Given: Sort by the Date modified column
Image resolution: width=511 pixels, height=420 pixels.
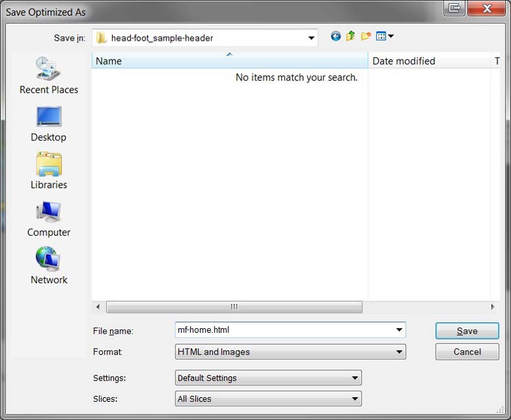Looking at the screenshot, I should tap(429, 60).
